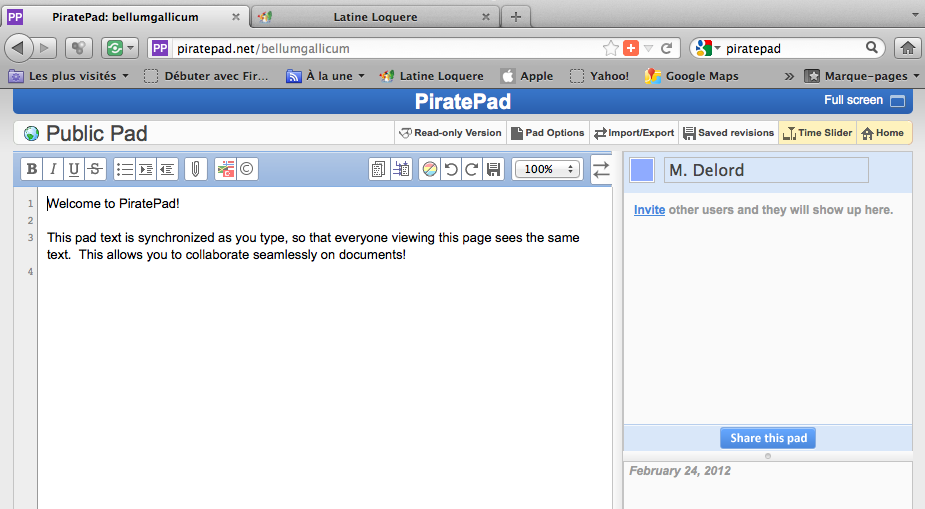925x509 pixels.
Task: Toggle bold formatting in pad toolbar
Action: pyautogui.click(x=32, y=169)
